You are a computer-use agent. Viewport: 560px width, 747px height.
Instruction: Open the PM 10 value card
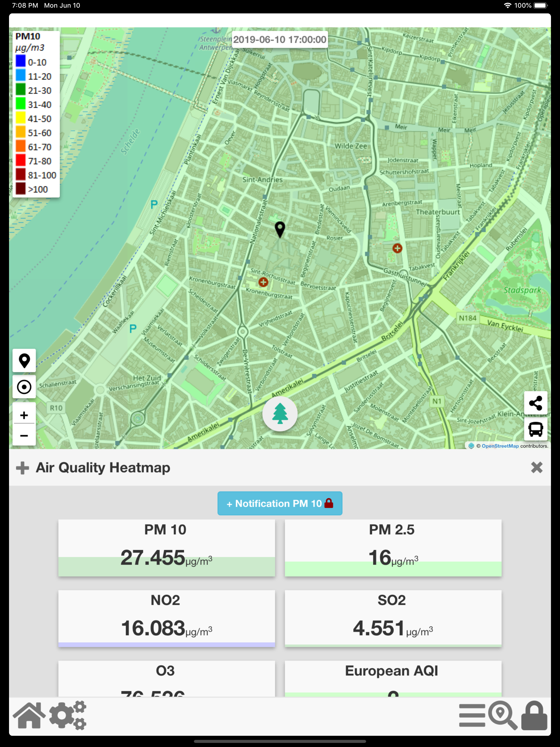pos(167,548)
